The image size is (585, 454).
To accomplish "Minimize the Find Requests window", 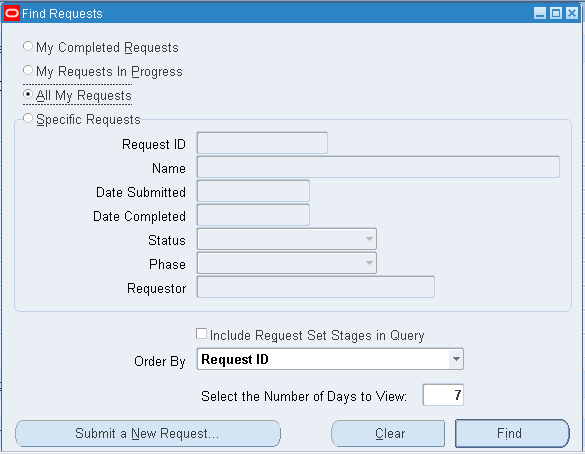I will point(539,13).
